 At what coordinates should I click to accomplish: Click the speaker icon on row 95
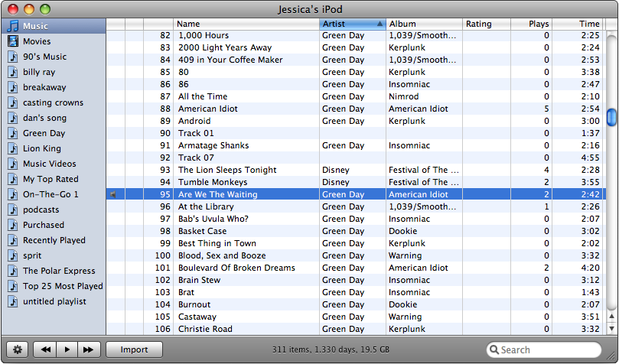tap(113, 194)
